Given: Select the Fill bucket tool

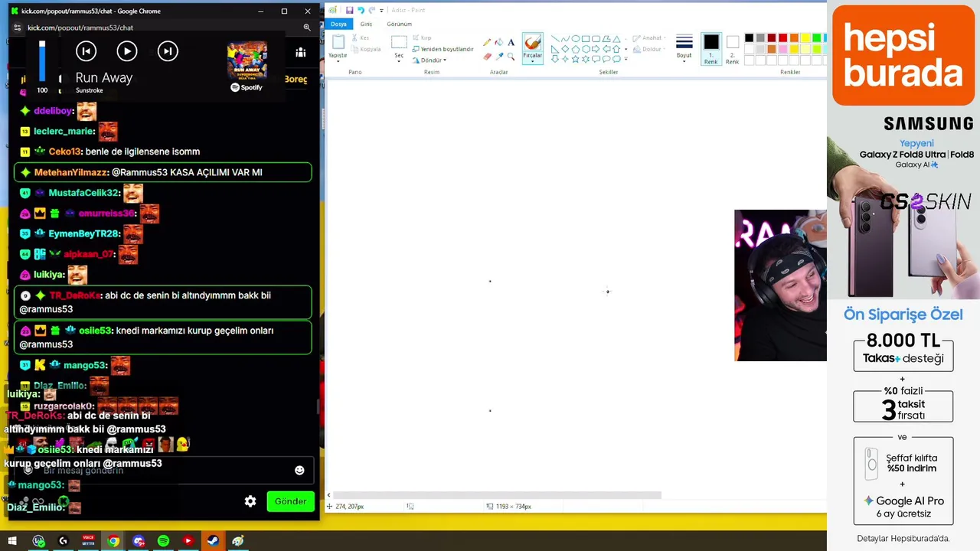Looking at the screenshot, I should (x=498, y=42).
